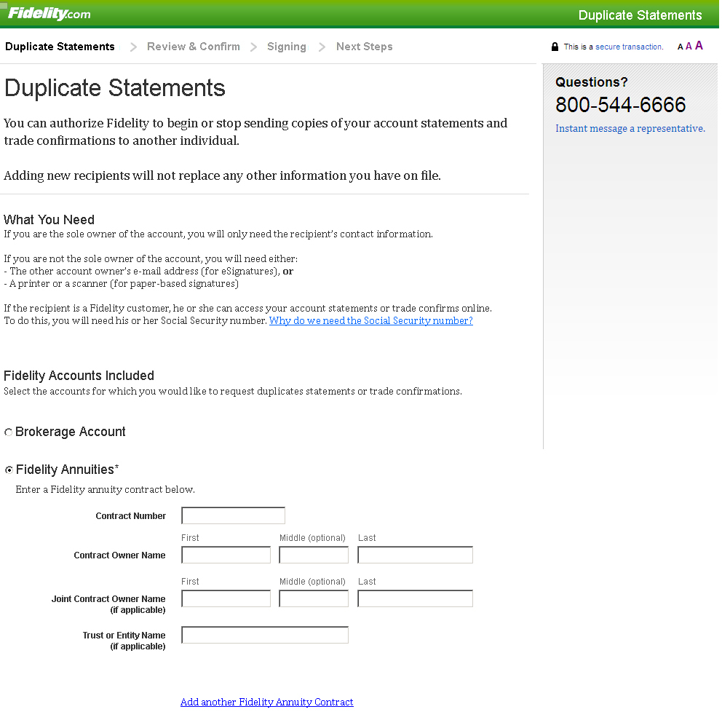Click Add another Fidelity Annuity Contract
The width and height of the screenshot is (722, 728).
click(x=267, y=702)
